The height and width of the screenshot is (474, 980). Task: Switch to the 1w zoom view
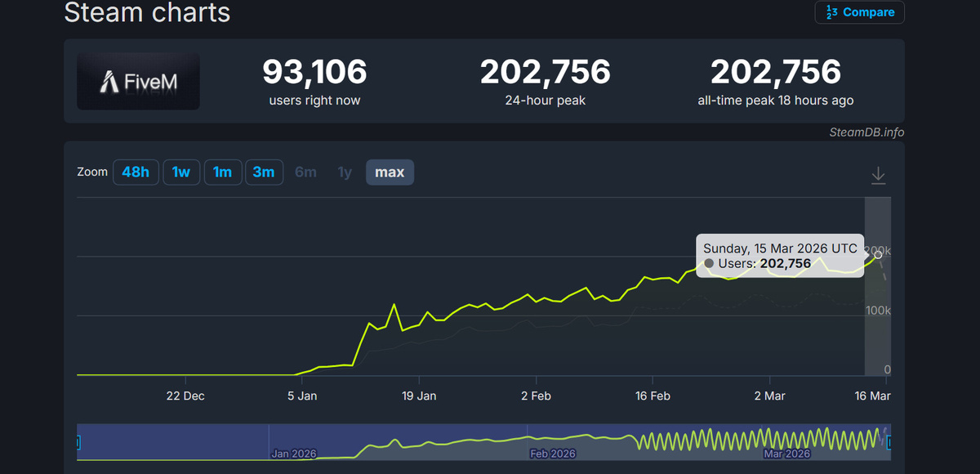pos(181,172)
